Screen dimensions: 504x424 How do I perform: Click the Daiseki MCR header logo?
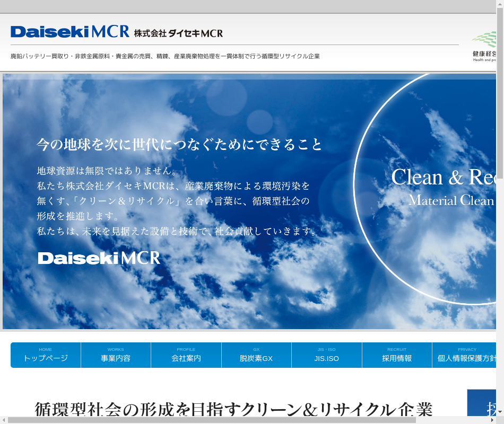(69, 32)
